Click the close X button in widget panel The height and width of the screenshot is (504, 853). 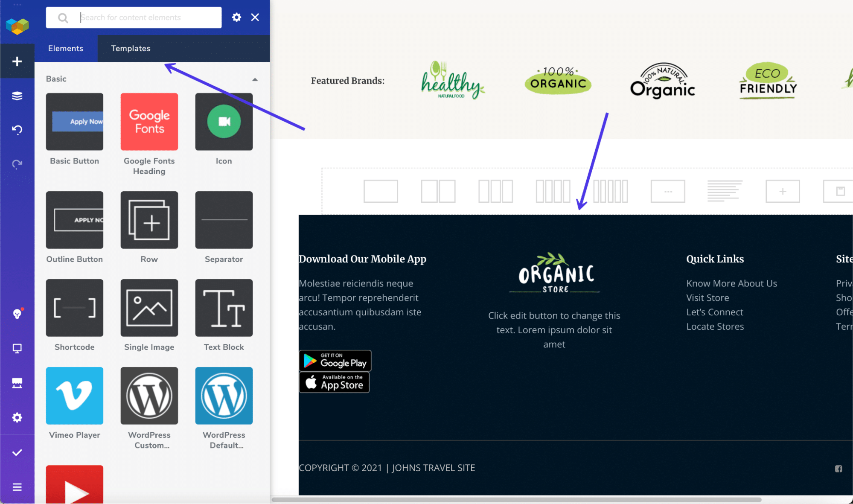[x=255, y=17]
